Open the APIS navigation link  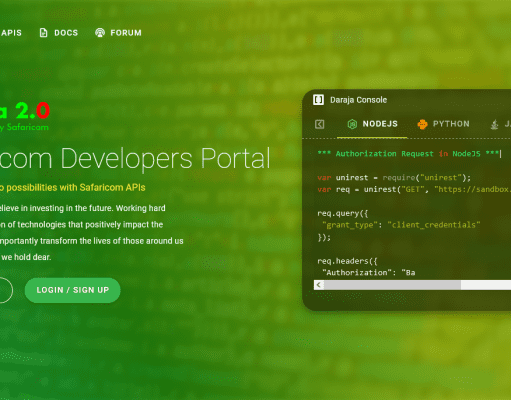pyautogui.click(x=11, y=33)
